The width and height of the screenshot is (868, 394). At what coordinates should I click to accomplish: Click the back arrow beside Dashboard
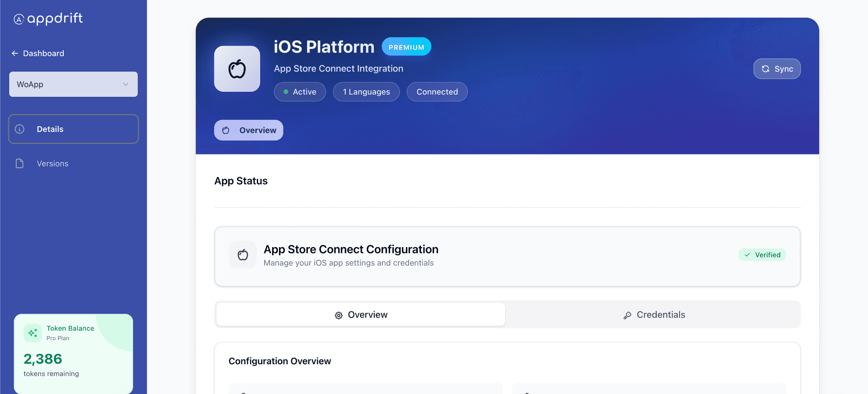point(15,53)
